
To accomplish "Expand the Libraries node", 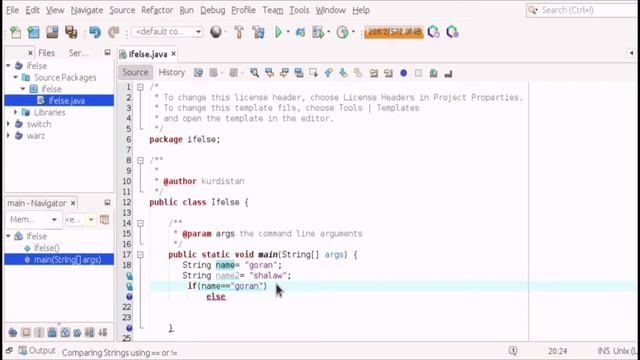I will (16, 112).
